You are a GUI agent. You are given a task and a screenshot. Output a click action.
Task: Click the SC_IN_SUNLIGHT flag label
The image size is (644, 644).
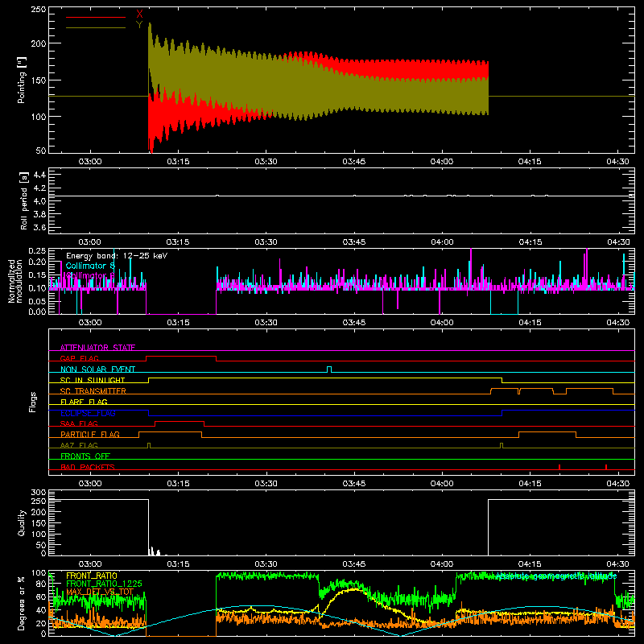tap(93, 380)
